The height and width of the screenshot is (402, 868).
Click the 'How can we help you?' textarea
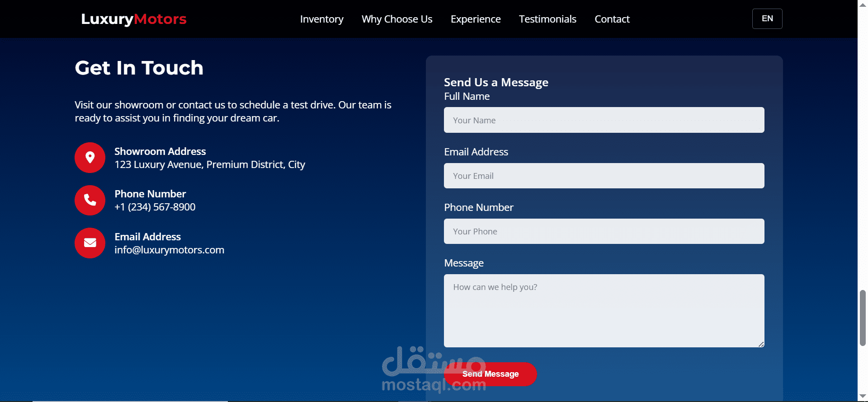point(604,311)
